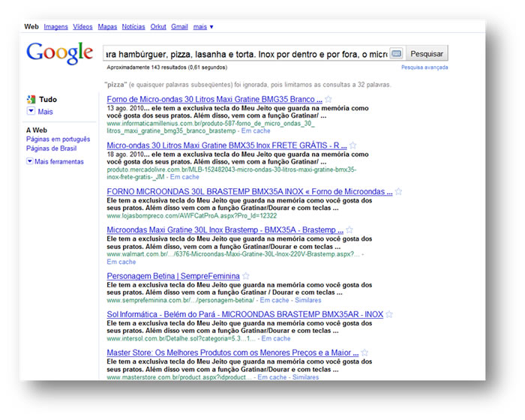This screenshot has width=525, height=420.
Task: Switch to the Imagens tab
Action: pos(55,27)
